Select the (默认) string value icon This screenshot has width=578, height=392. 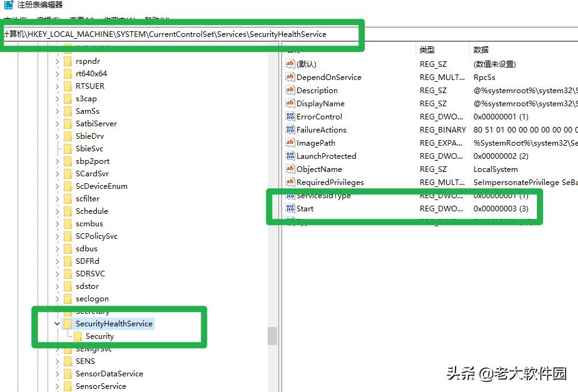(290, 64)
